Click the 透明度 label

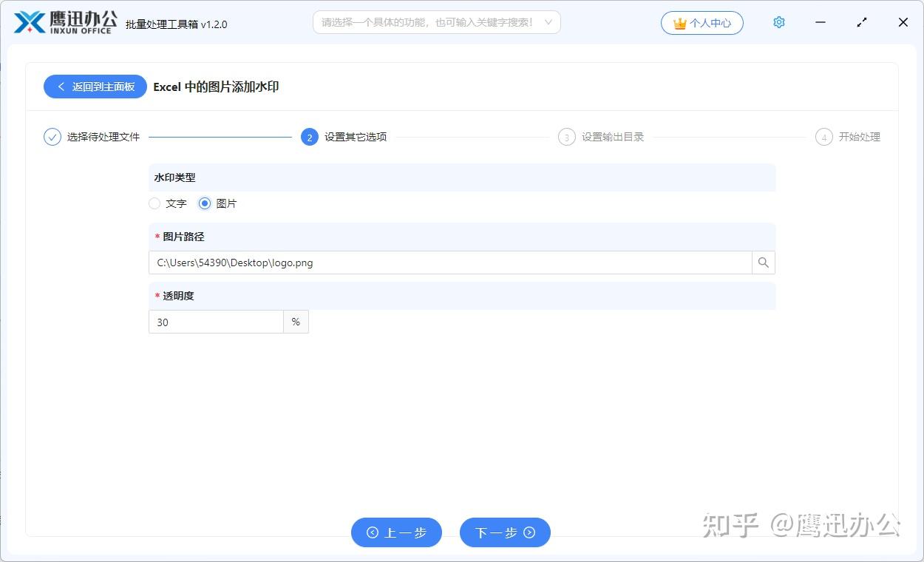(178, 296)
